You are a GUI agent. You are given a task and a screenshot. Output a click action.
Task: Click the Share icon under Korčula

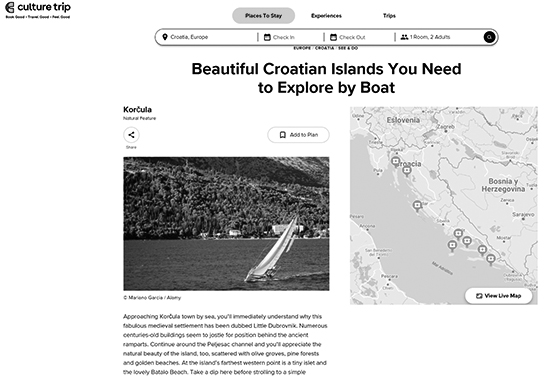[131, 135]
